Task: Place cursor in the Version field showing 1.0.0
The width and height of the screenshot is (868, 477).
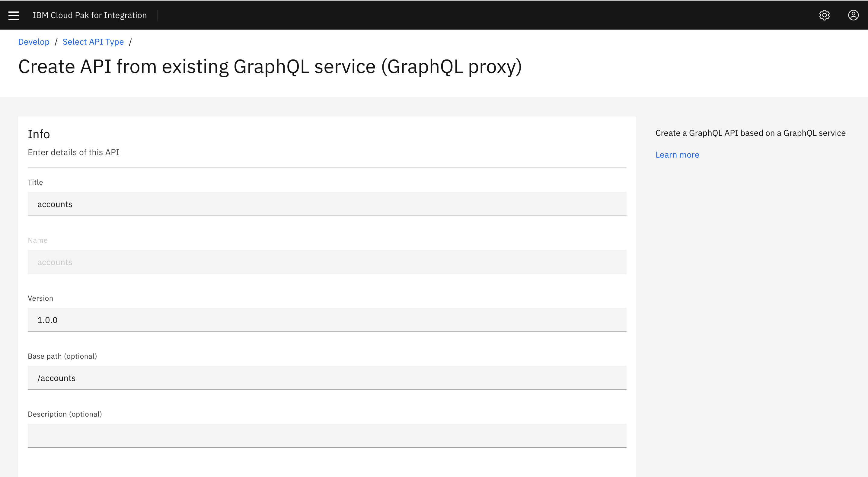Action: [327, 320]
